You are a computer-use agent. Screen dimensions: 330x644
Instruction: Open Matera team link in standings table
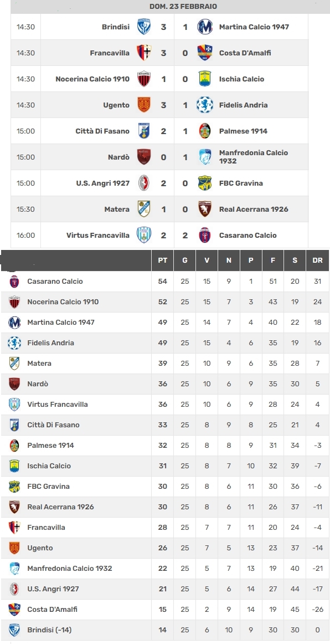(x=39, y=364)
